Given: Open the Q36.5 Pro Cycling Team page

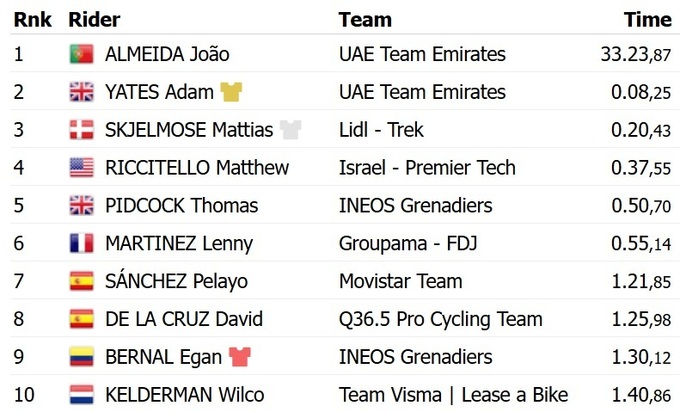Looking at the screenshot, I should [440, 320].
